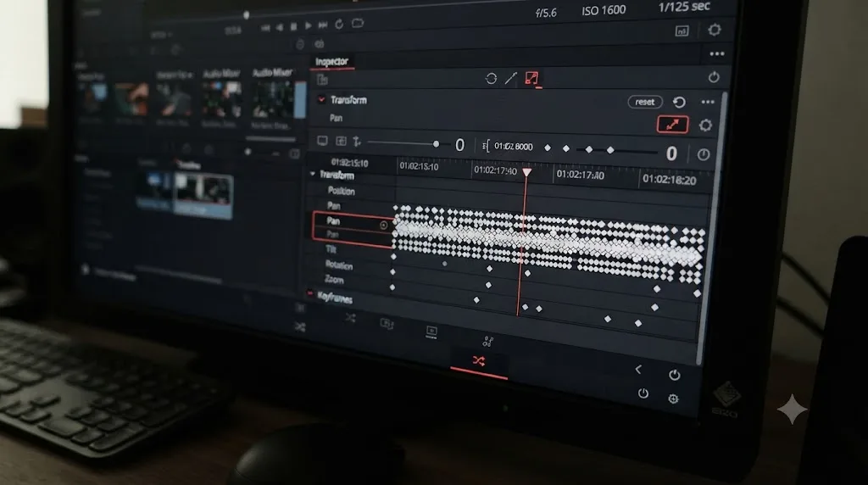Collapse the Keyframes section
Image resolution: width=868 pixels, height=485 pixels.
click(310, 293)
